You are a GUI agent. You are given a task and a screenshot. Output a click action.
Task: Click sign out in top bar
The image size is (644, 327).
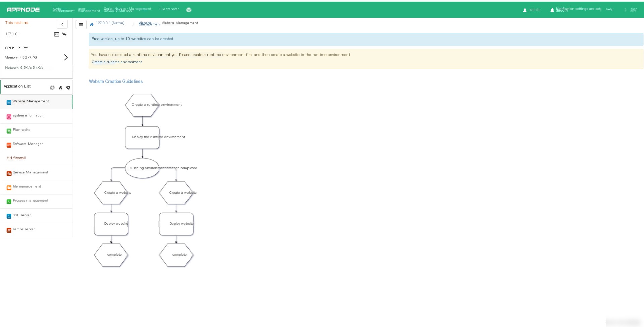[634, 10]
